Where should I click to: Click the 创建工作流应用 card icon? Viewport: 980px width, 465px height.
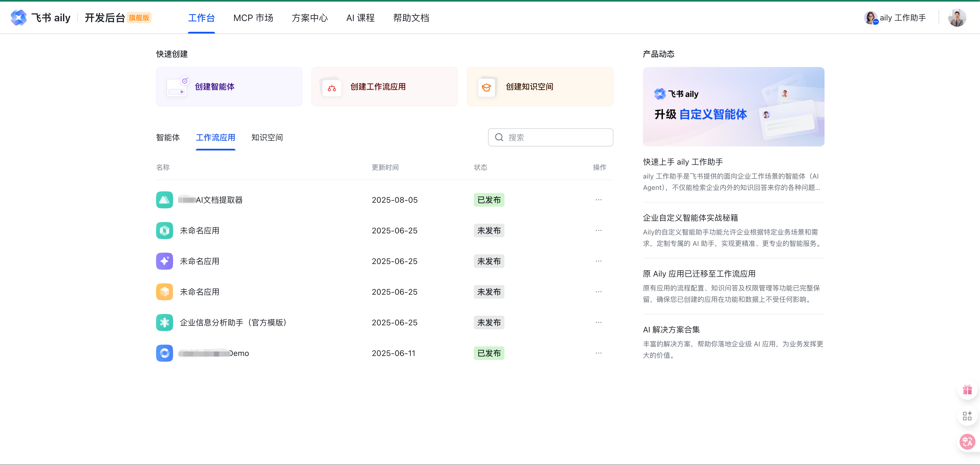coord(331,87)
